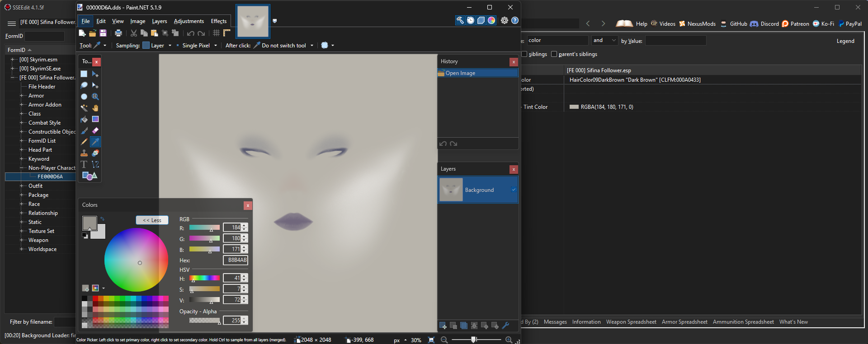The image size is (868, 344).
Task: Click the Less button in Colors
Action: [152, 220]
